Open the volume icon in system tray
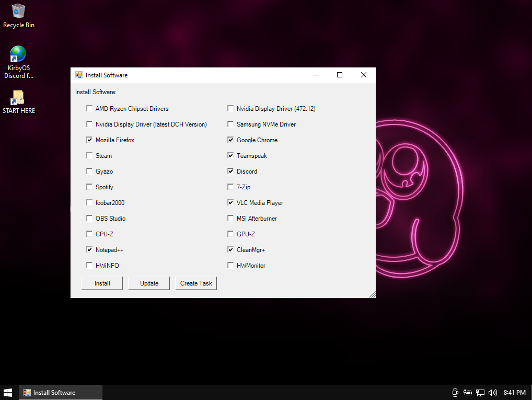 click(x=493, y=393)
